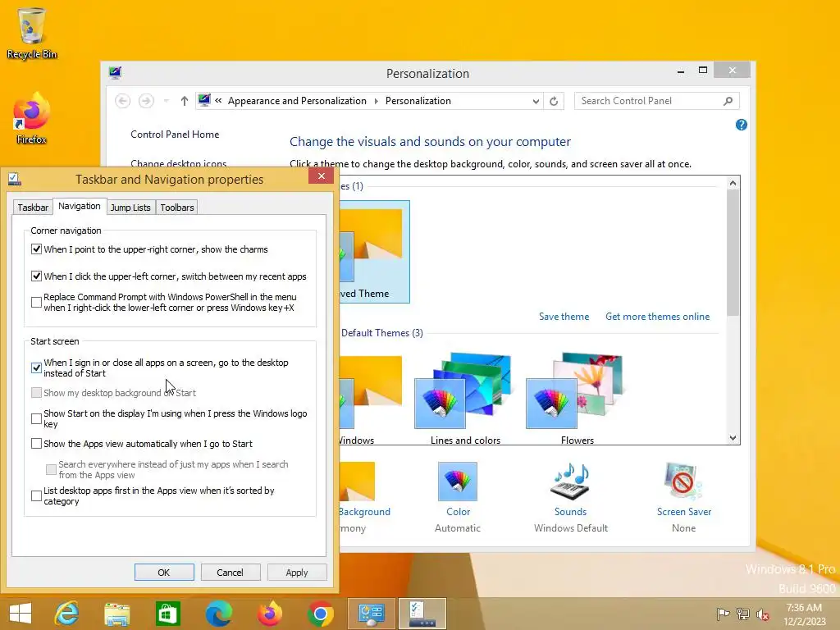Open Get more themes online link

click(x=657, y=317)
